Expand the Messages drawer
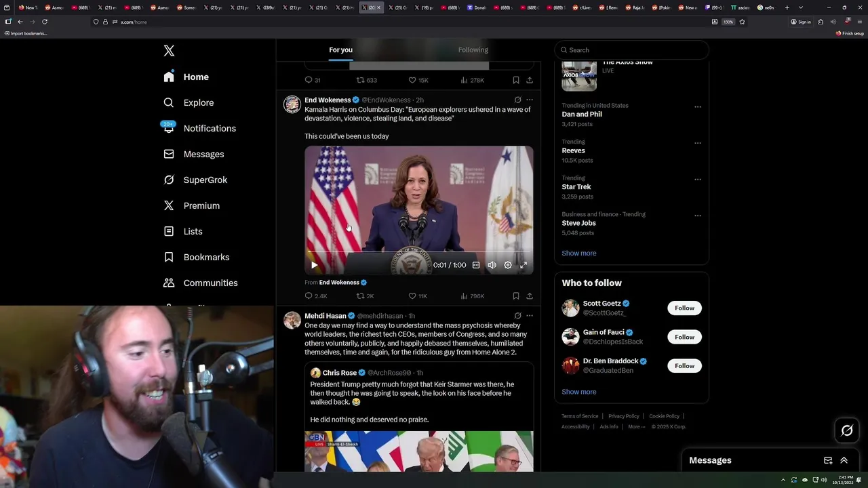This screenshot has width=868, height=488. (844, 460)
